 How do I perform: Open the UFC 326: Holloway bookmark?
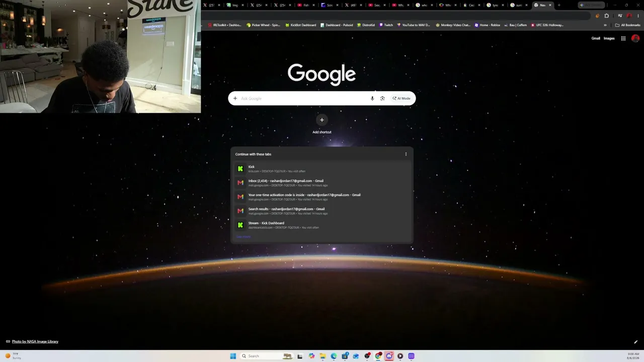point(547,25)
